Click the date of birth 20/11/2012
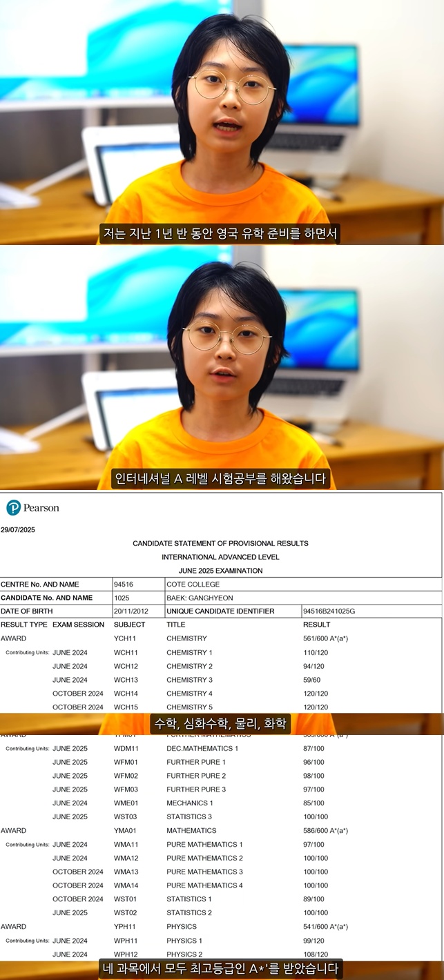Image resolution: width=444 pixels, height=980 pixels. 131,611
